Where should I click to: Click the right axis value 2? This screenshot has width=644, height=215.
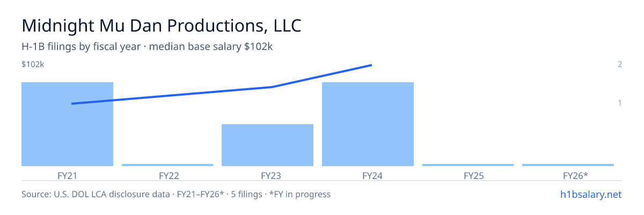(x=620, y=64)
